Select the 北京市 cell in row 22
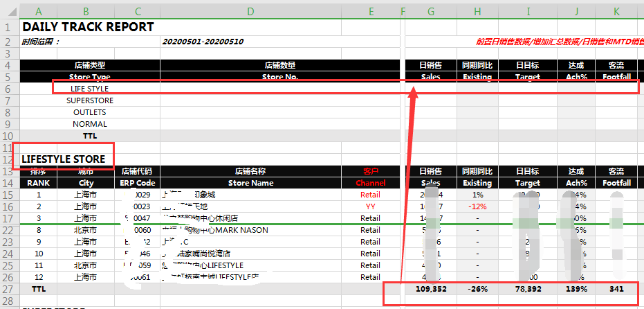This screenshot has height=309, width=644. pos(86,230)
